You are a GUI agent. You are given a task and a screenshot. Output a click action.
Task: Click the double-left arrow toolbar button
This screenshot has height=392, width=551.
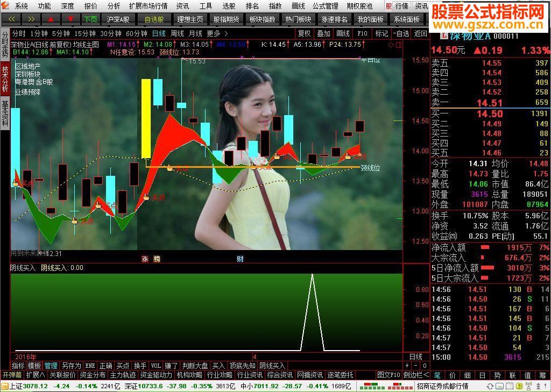[x=12, y=19]
